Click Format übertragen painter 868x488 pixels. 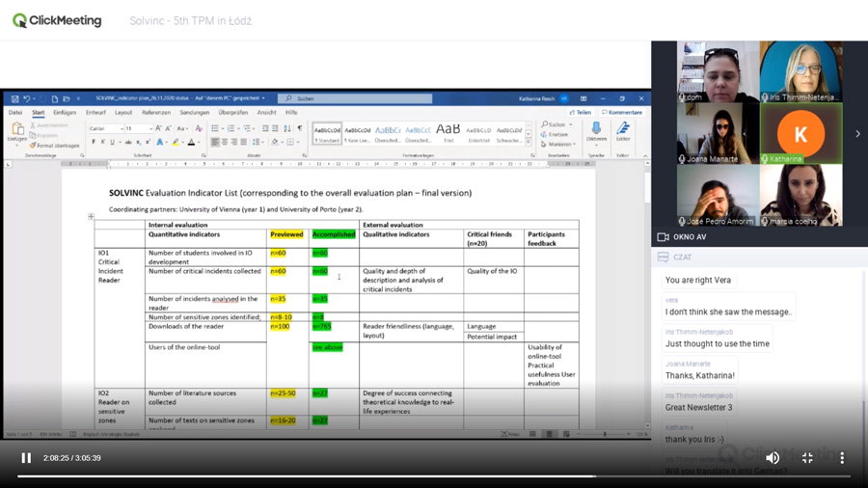(x=54, y=146)
